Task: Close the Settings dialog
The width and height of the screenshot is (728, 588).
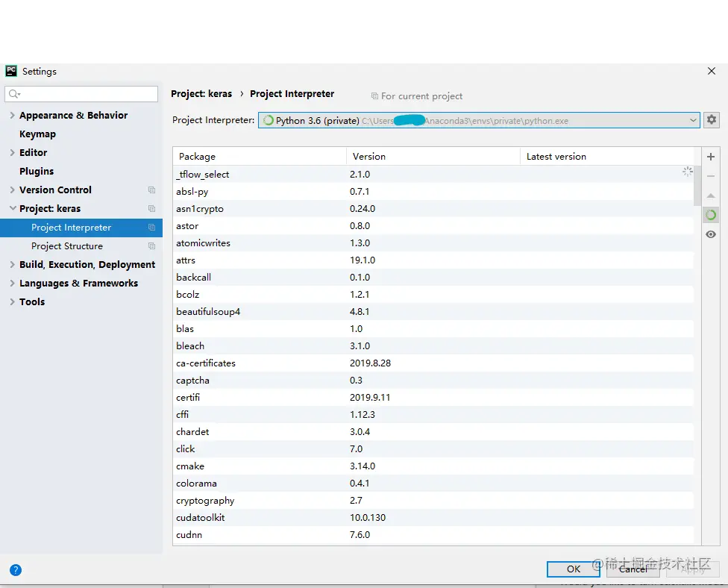Action: coord(712,71)
